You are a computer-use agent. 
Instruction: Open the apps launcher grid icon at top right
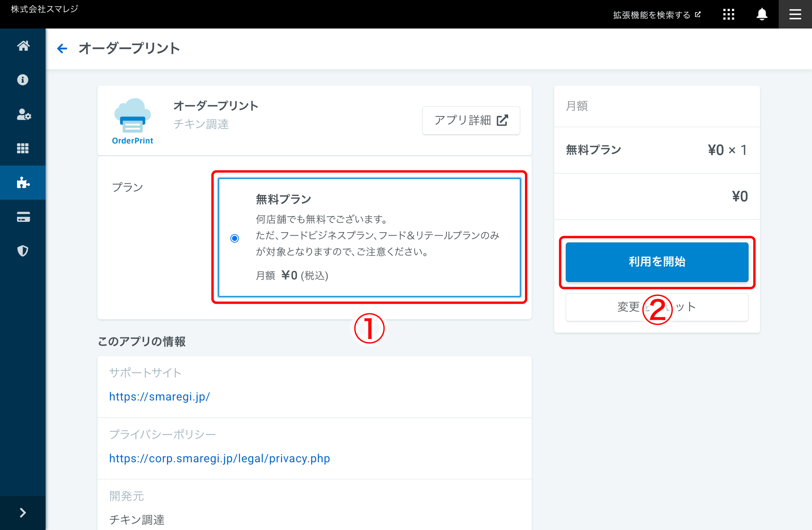pos(729,14)
